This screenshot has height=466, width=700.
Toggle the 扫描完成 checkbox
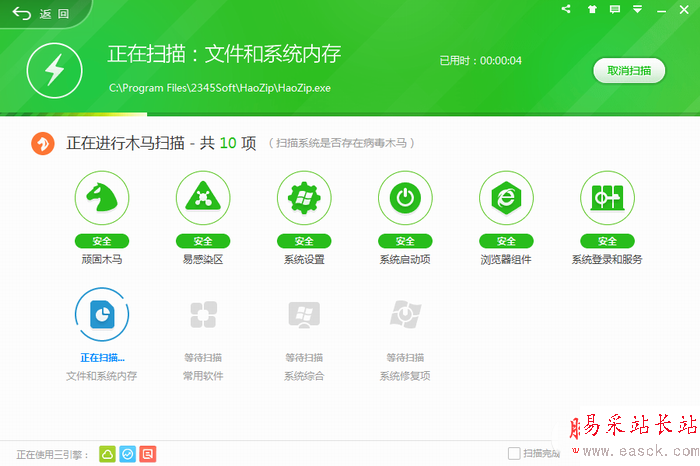click(x=514, y=454)
